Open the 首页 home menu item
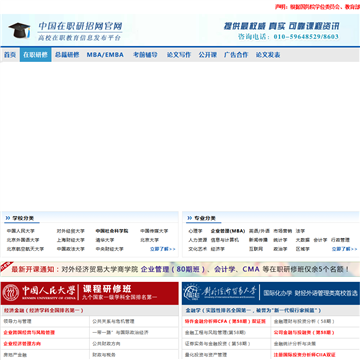 [x=10, y=55]
